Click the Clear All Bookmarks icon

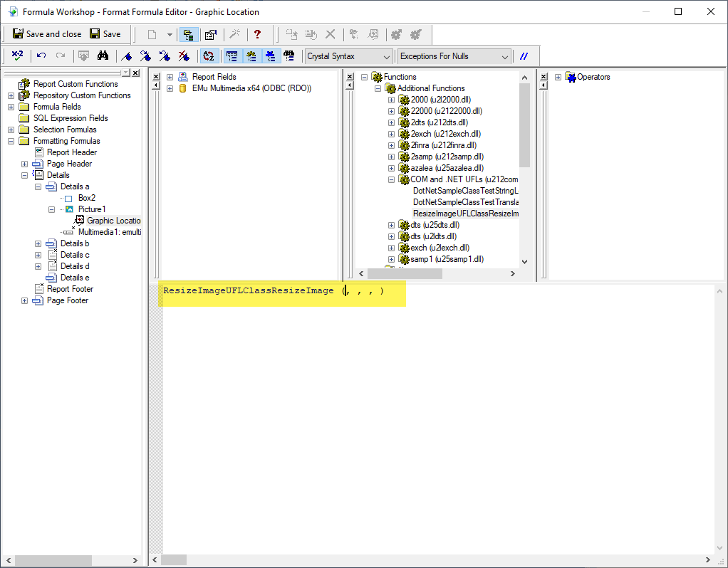[184, 56]
